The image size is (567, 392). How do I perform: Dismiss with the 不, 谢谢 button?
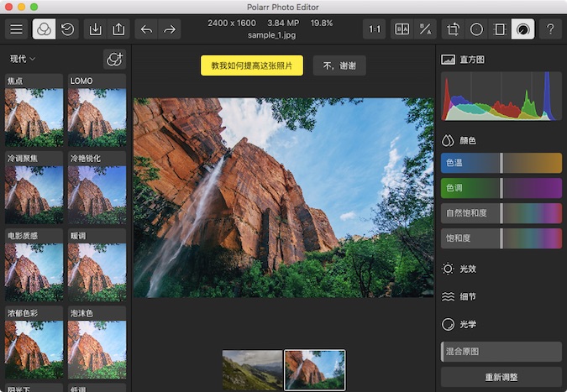coord(339,65)
